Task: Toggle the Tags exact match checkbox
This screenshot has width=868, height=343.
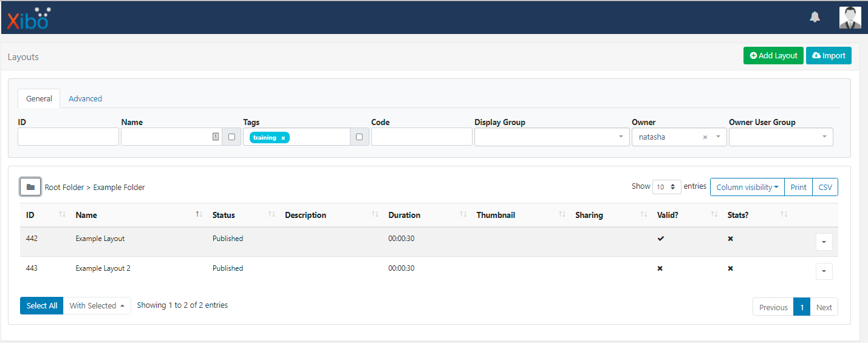Action: point(359,137)
